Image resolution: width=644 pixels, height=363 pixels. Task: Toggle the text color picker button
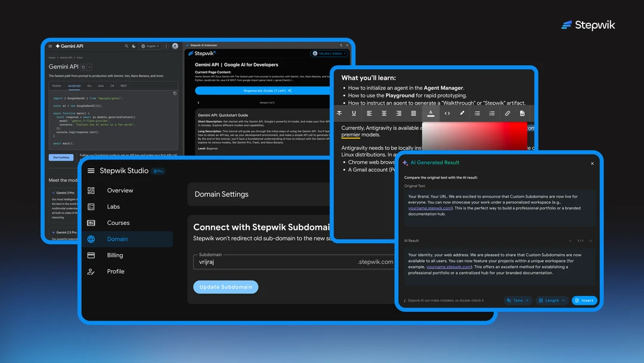pos(431,113)
